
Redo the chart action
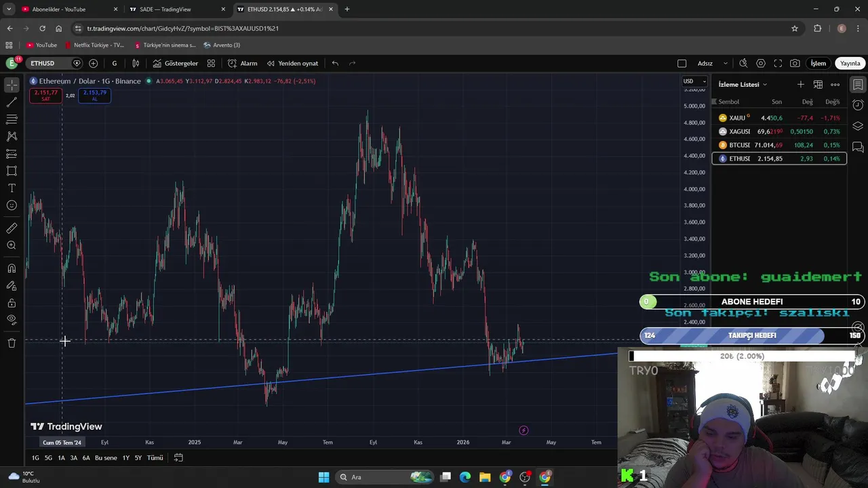tap(352, 63)
